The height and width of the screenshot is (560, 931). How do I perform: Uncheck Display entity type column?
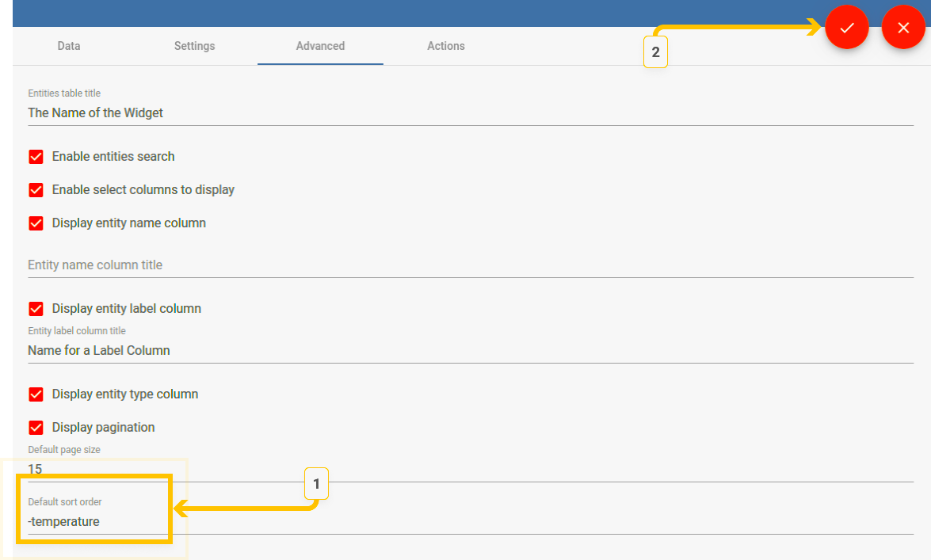pos(36,394)
